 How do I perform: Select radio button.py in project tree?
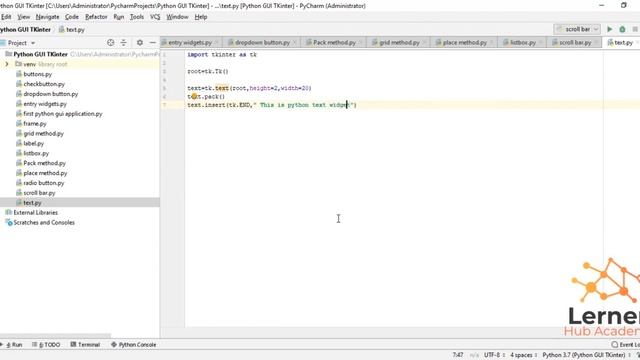pyautogui.click(x=43, y=183)
